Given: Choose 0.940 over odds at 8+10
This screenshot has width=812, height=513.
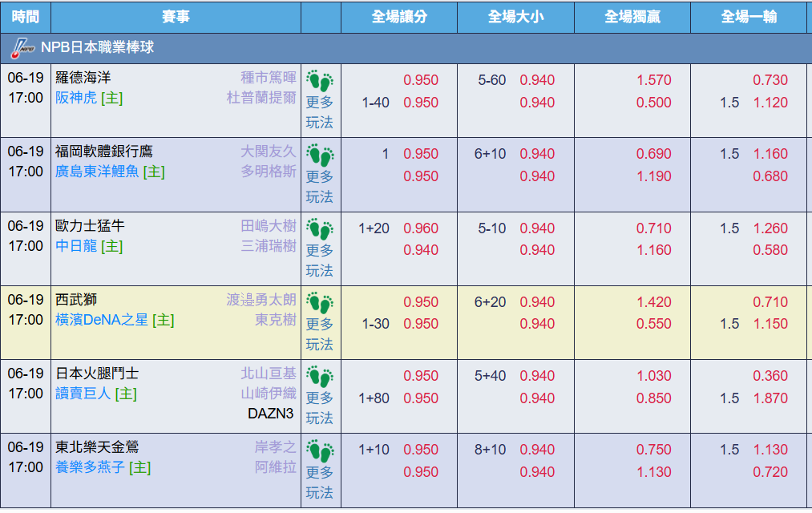Looking at the screenshot, I should [x=537, y=450].
